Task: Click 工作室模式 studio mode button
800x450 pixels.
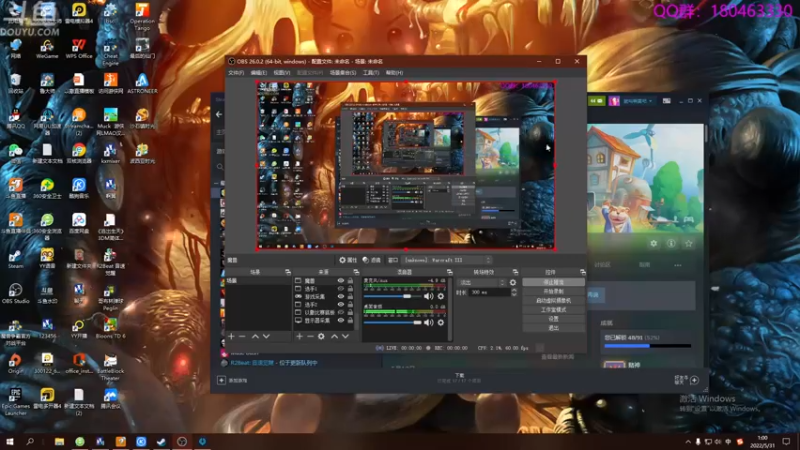Action: (554, 310)
